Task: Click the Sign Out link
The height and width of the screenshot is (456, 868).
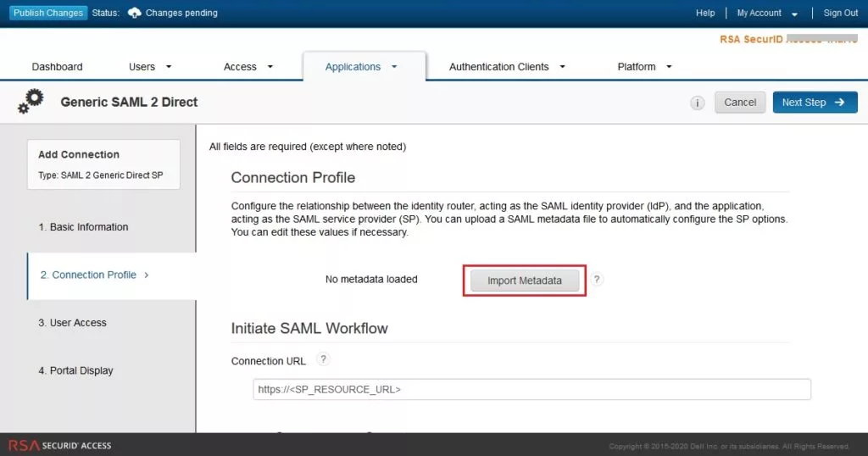Action: pyautogui.click(x=840, y=13)
